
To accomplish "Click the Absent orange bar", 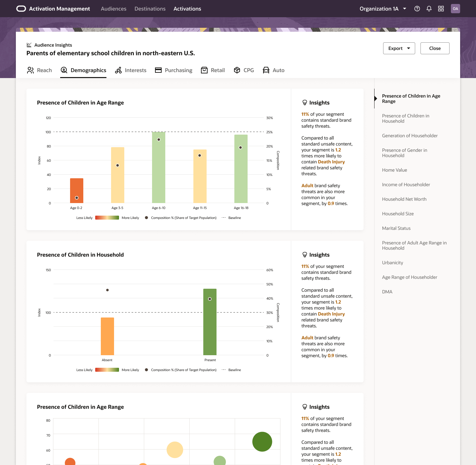I will [107, 336].
